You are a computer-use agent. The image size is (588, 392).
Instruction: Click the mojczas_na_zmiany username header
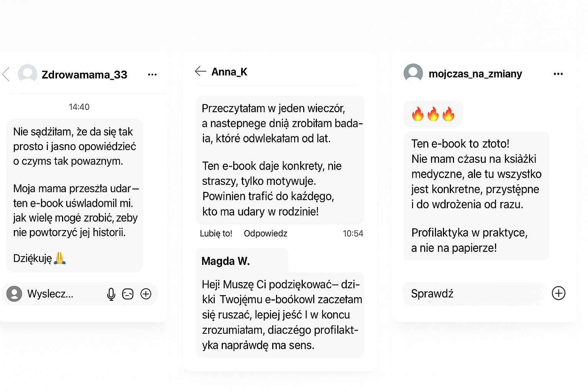475,74
